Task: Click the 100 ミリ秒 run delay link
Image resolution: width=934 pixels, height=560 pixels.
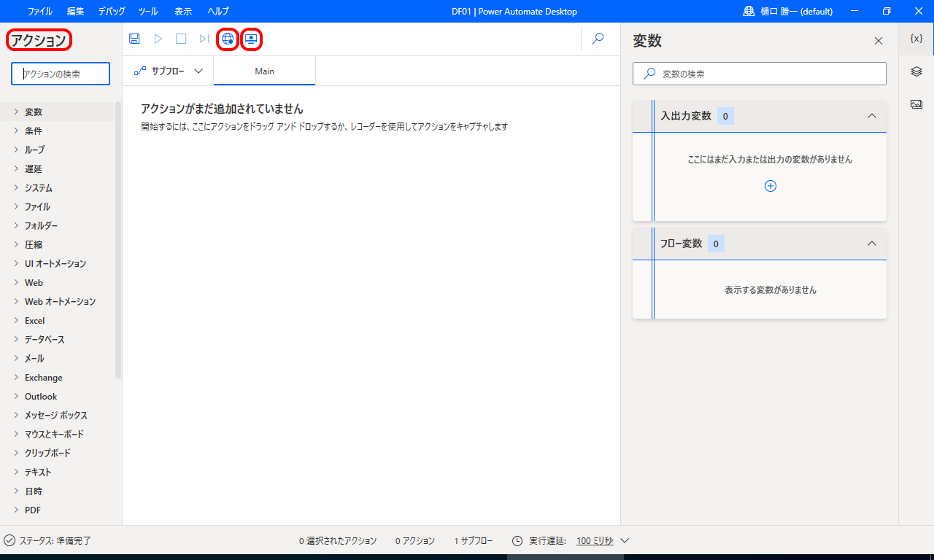Action: [595, 541]
